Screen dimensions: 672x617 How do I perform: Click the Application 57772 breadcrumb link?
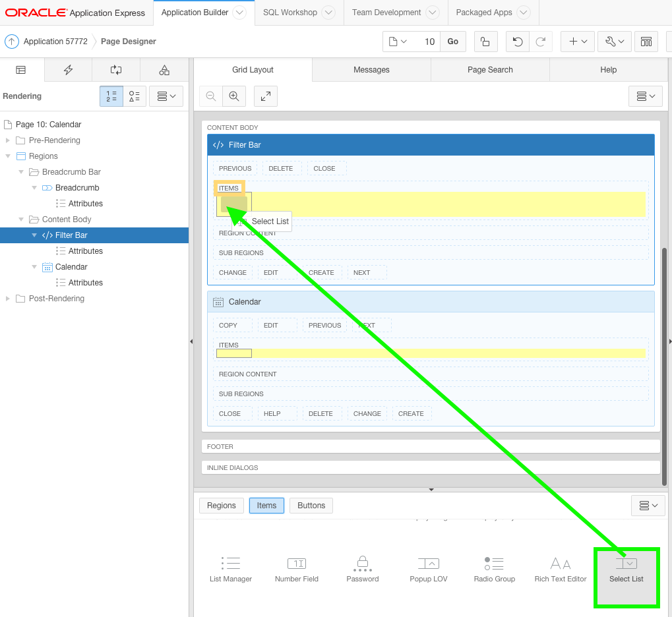coord(55,42)
